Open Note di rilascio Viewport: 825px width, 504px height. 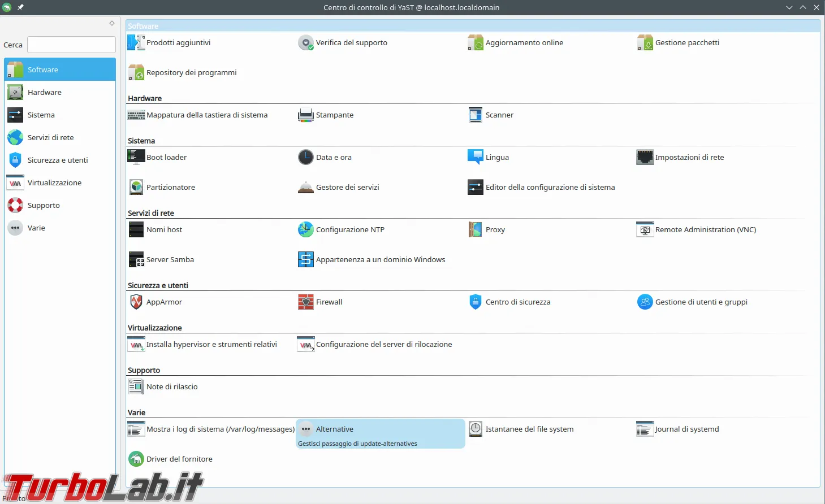(163, 387)
